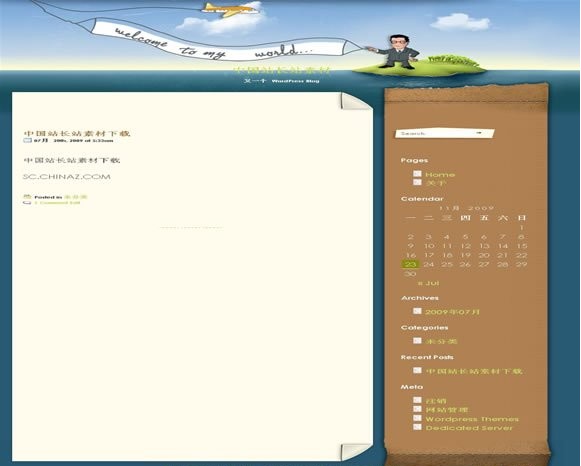
Task: Click day 1 in the calendar
Action: [x=522, y=227]
